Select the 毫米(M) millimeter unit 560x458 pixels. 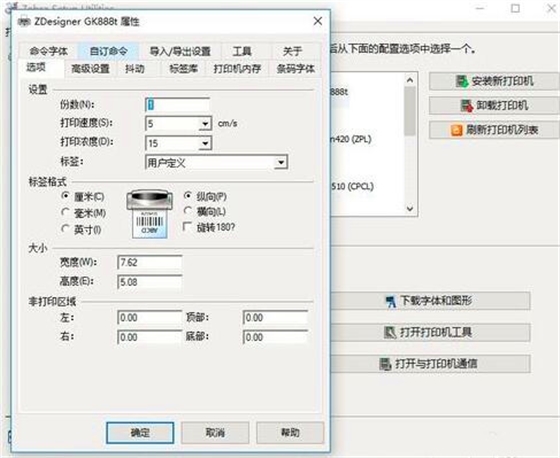tap(65, 212)
